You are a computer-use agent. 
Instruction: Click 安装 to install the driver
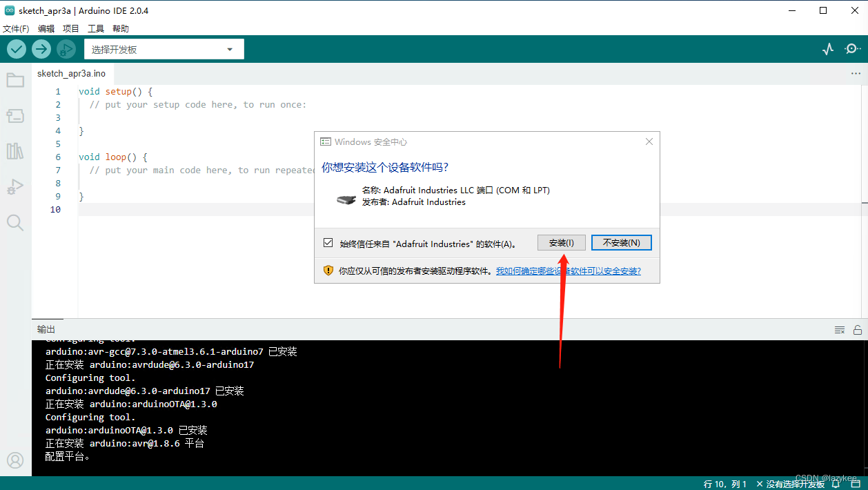tap(561, 242)
